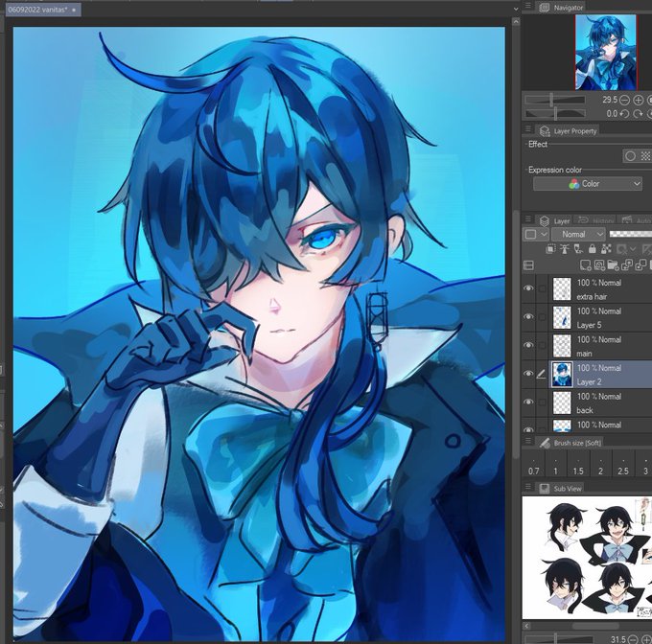
Task: Open the Layer panel menu
Action: [528, 218]
